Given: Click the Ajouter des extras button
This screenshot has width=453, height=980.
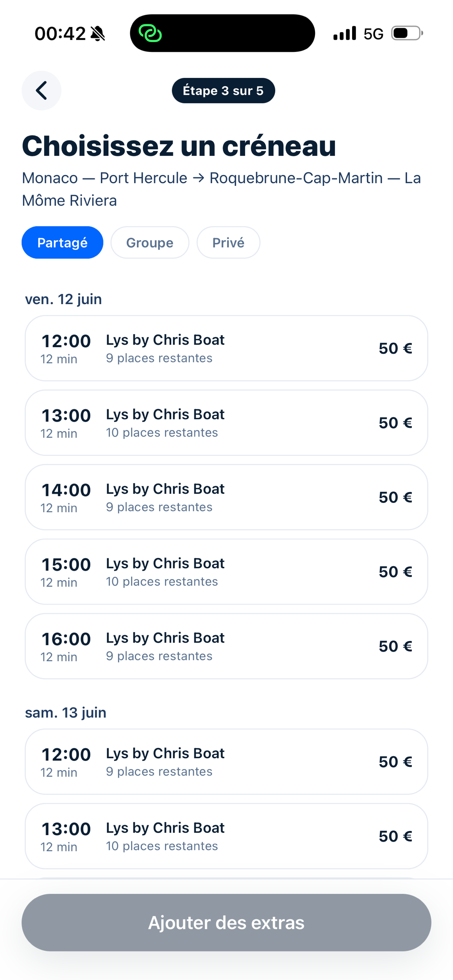Looking at the screenshot, I should 226,922.
